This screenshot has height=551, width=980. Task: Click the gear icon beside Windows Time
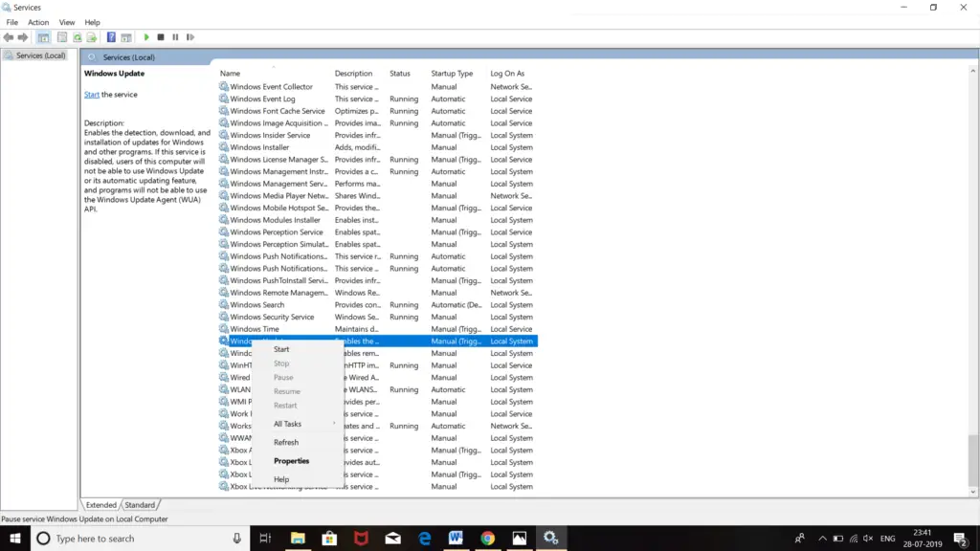224,329
